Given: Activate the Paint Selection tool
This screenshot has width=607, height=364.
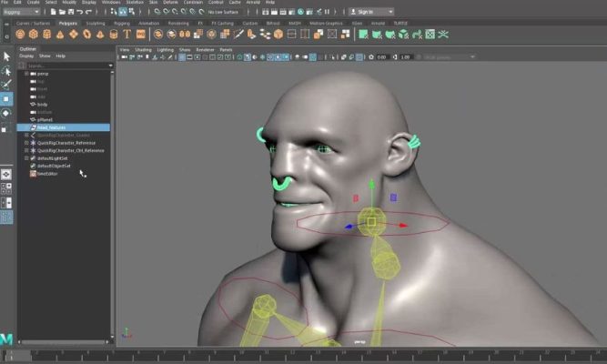Looking at the screenshot, I should [6, 85].
